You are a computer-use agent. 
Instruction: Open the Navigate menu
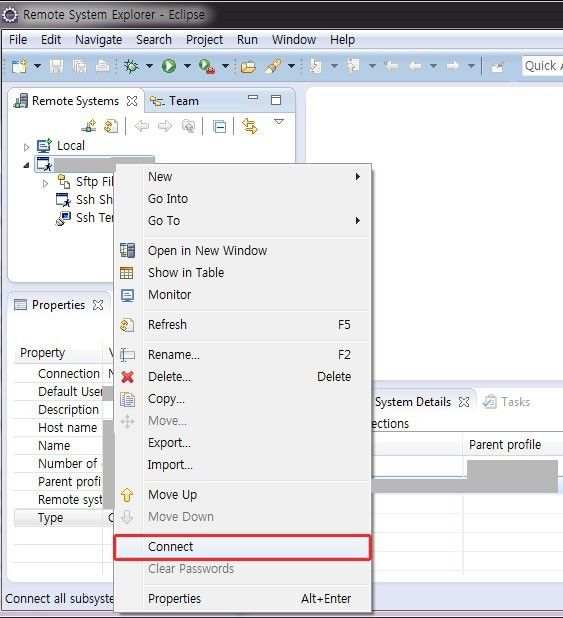[x=99, y=39]
